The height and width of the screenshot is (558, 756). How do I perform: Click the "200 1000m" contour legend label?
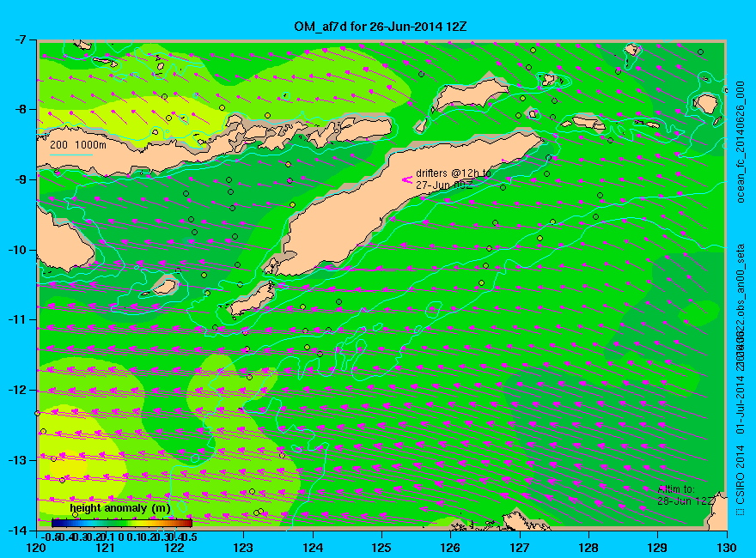tap(78, 144)
